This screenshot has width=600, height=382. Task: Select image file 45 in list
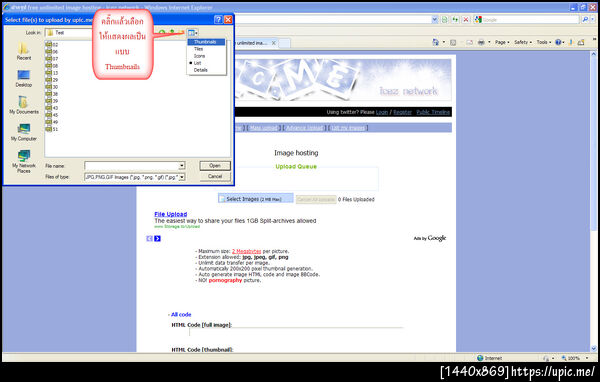pos(52,115)
